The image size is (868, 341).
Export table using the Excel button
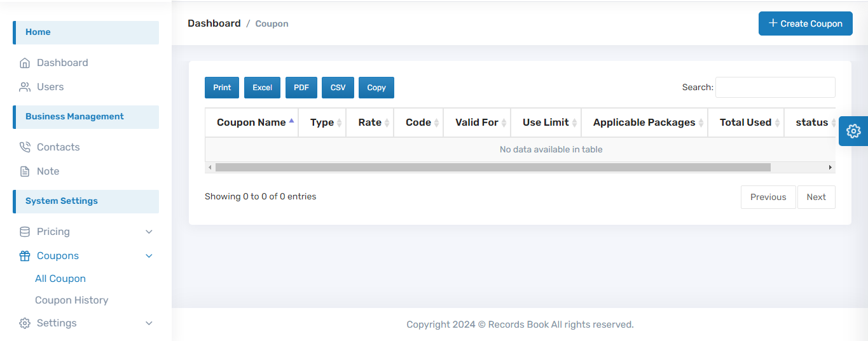click(x=262, y=88)
